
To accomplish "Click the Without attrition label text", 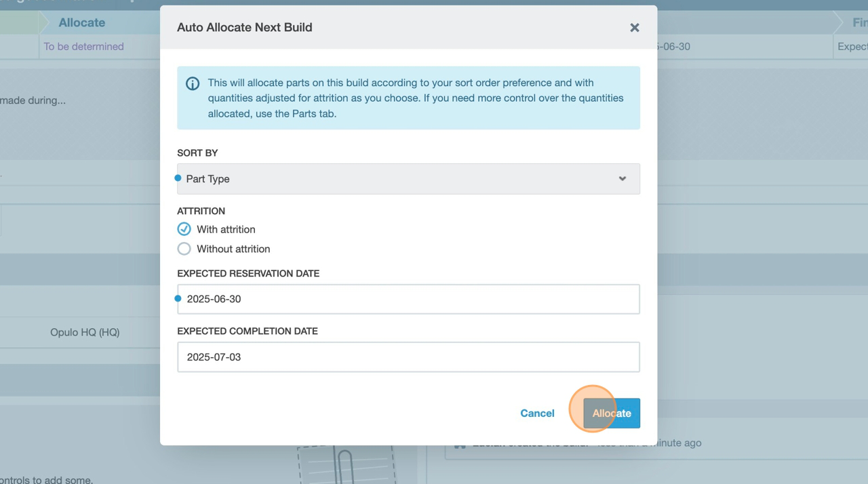I will (233, 249).
